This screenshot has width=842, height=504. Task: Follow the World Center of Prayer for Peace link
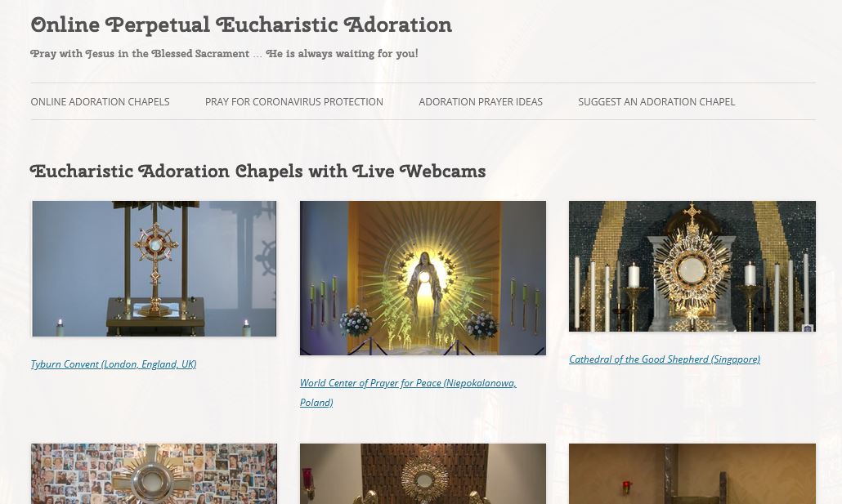point(408,392)
